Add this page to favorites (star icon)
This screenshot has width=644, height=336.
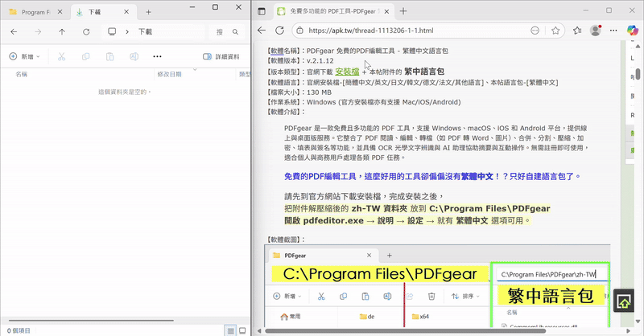(556, 31)
